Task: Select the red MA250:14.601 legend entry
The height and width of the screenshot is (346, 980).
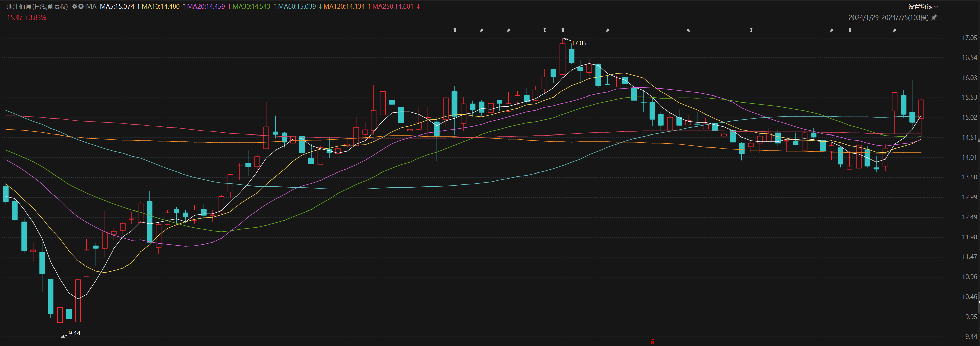Action: tap(393, 6)
